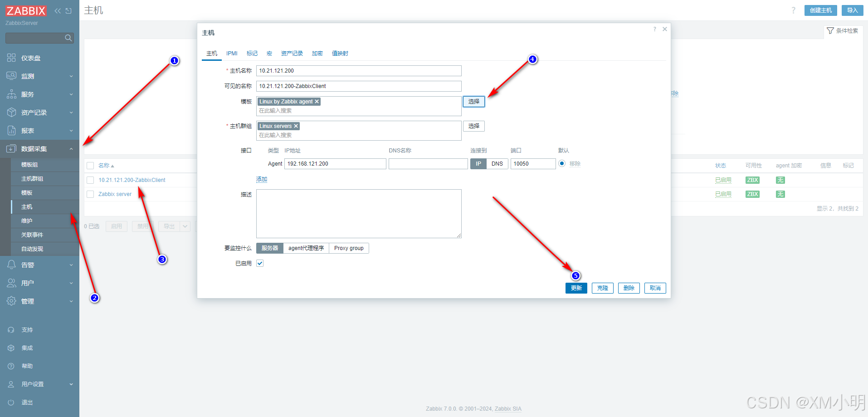Screen dimensions: 868x417
Task: Collapse the 数据采集 menu chevron
Action: click(x=71, y=149)
